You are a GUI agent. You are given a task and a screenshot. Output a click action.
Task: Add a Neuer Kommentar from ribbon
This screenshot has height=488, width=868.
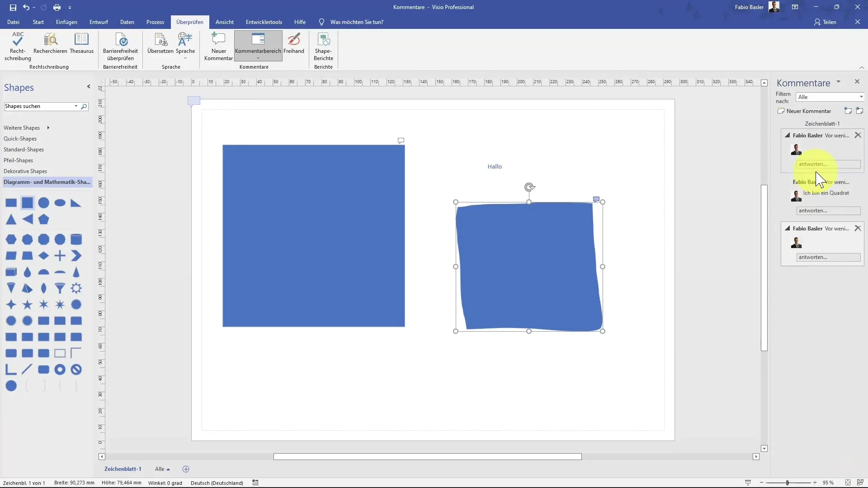click(x=218, y=46)
